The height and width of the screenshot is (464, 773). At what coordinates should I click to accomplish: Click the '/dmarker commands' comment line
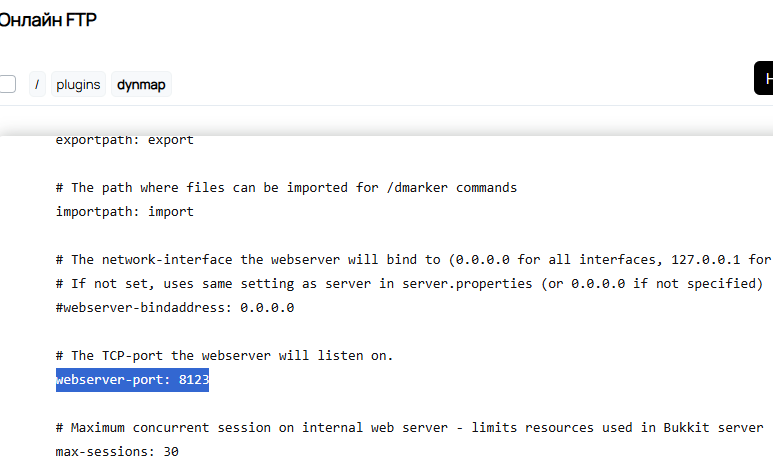pyautogui.click(x=286, y=188)
